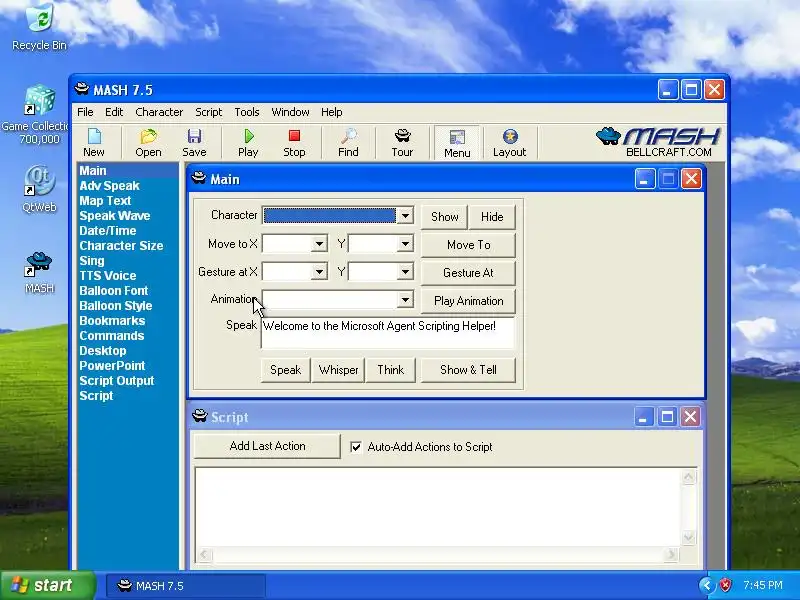
Task: Save the script using Save icon
Action: (x=194, y=143)
